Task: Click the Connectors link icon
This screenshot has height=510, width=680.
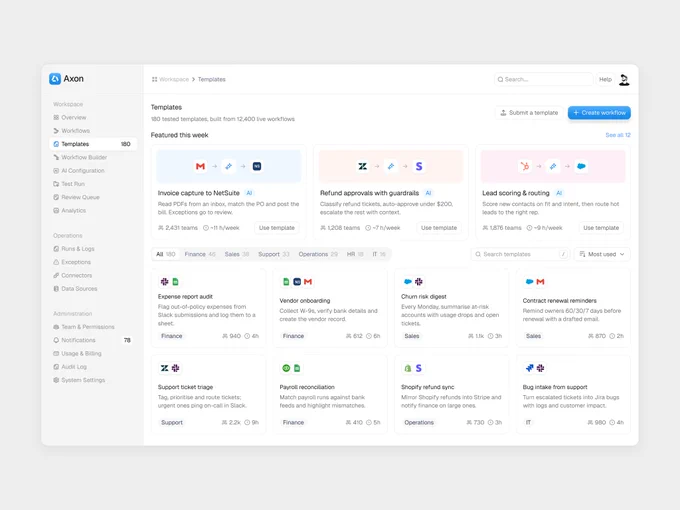Action: (x=56, y=275)
